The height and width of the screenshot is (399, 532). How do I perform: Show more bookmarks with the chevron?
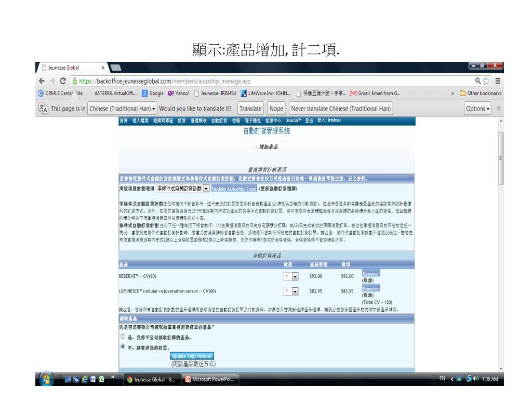pos(453,94)
